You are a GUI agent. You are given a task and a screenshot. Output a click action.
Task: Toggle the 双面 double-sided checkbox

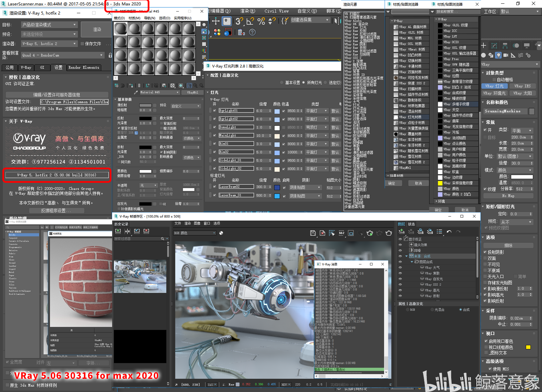[x=485, y=258]
